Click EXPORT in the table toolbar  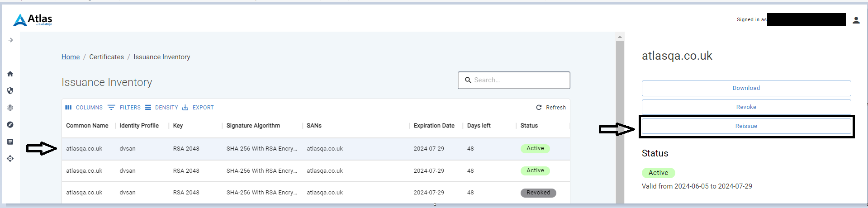[x=198, y=108]
